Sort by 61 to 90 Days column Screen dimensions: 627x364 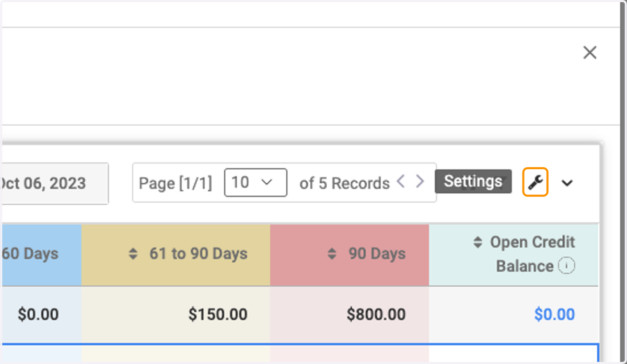click(133, 254)
